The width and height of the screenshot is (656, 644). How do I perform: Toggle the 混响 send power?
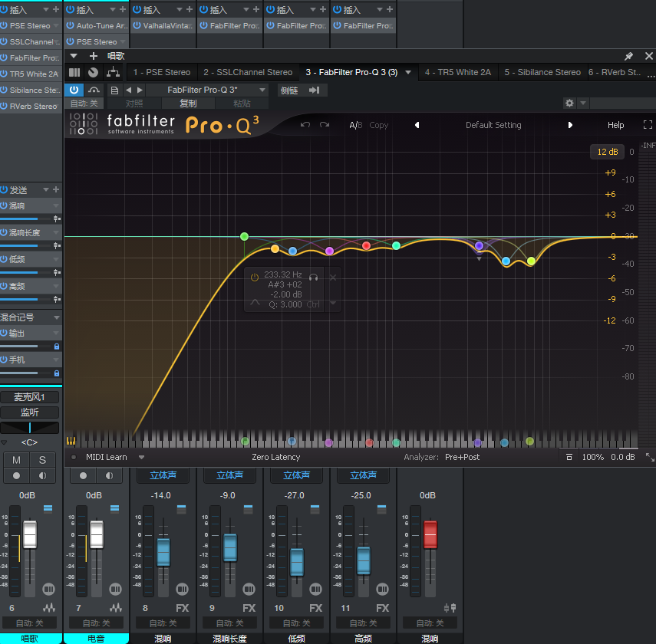pyautogui.click(x=4, y=205)
